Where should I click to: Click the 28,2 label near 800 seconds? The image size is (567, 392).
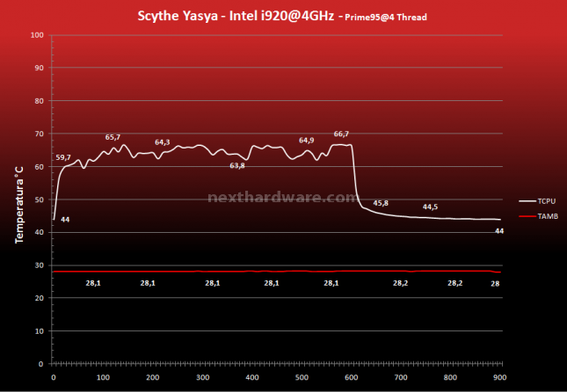click(454, 283)
